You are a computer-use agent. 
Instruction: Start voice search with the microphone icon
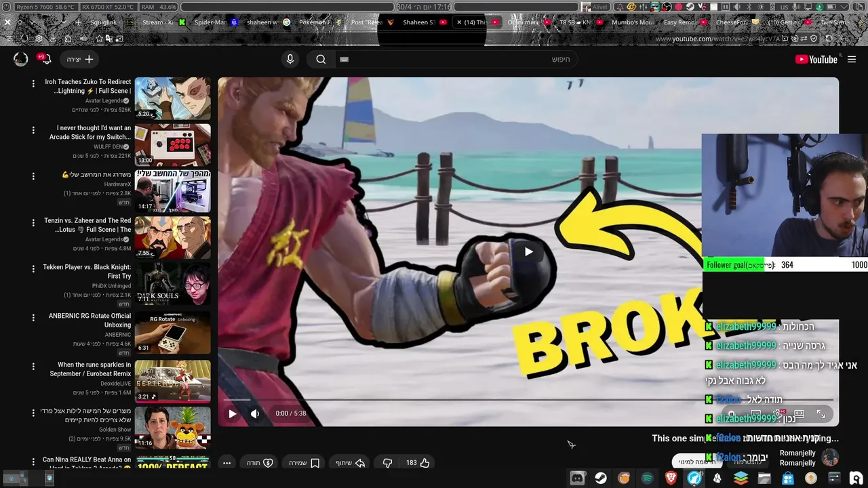pos(290,60)
